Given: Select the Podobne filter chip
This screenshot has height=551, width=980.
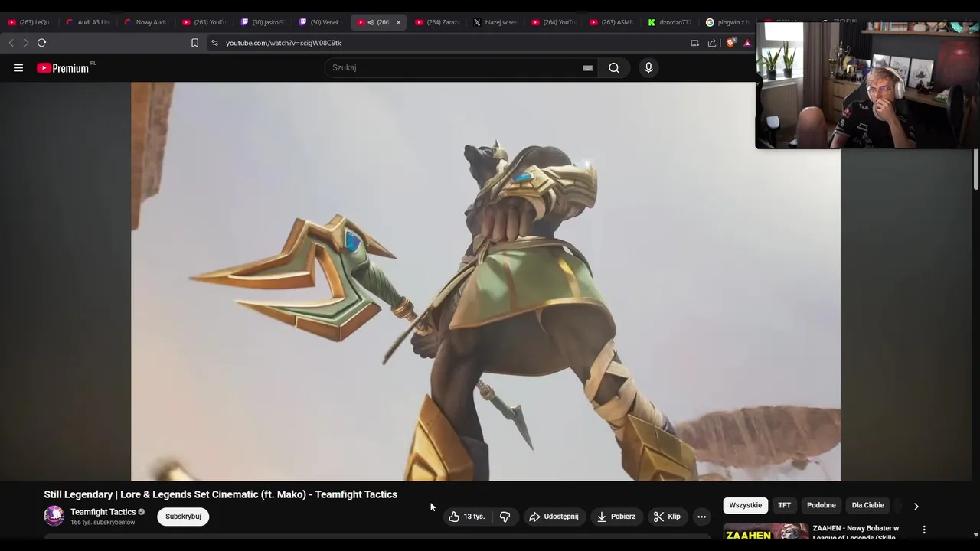Looking at the screenshot, I should pos(822,505).
